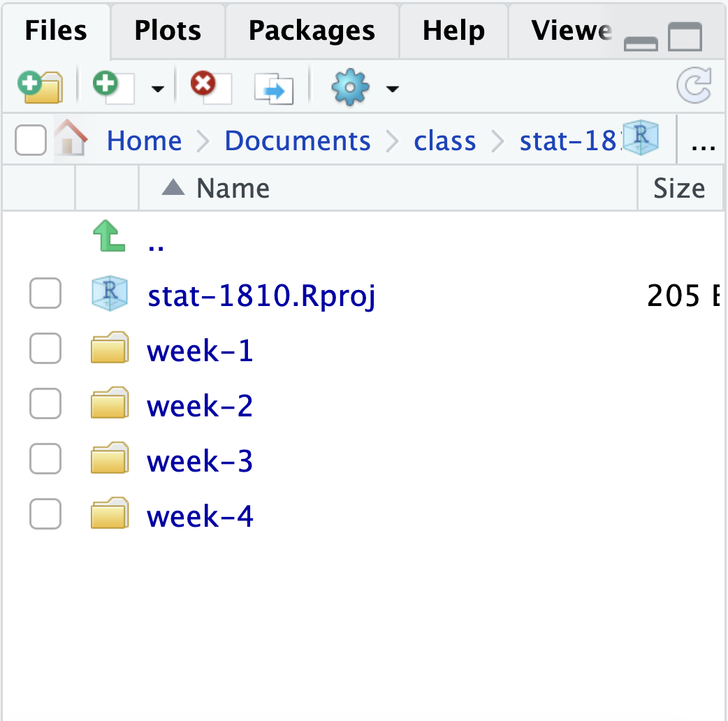The image size is (728, 721).
Task: Tick the week-2 folder checkbox
Action: pos(45,403)
